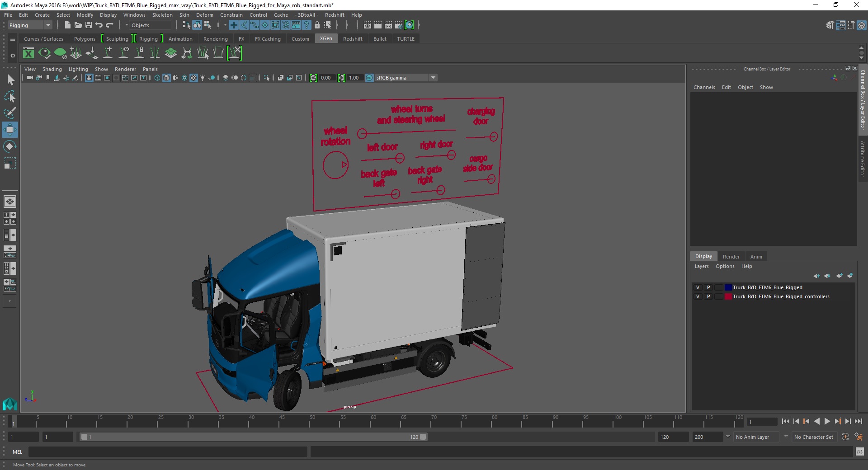Enable smooth shade all cube icon
Viewport: 868px width, 470px height.
(166, 78)
